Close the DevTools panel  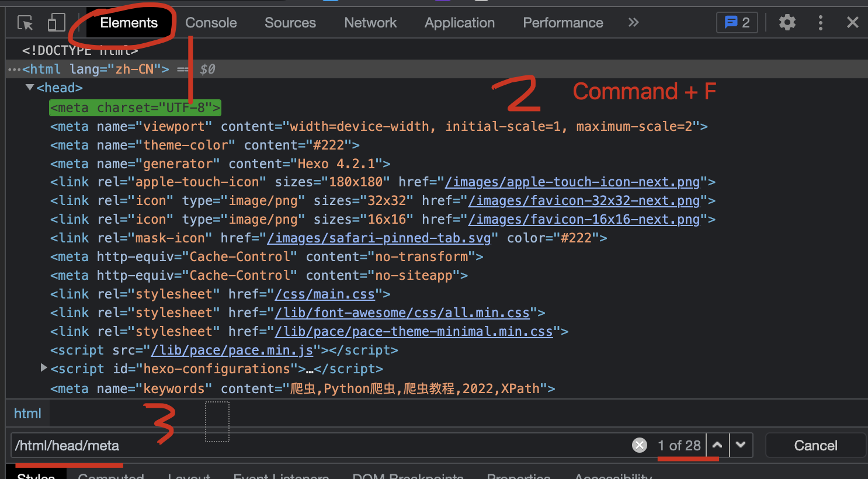click(853, 23)
